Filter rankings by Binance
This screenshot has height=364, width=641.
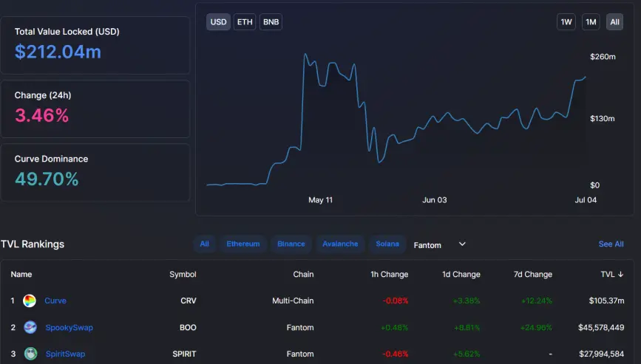point(291,244)
